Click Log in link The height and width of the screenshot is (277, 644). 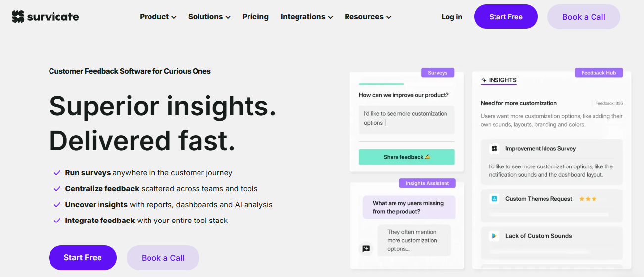[452, 17]
